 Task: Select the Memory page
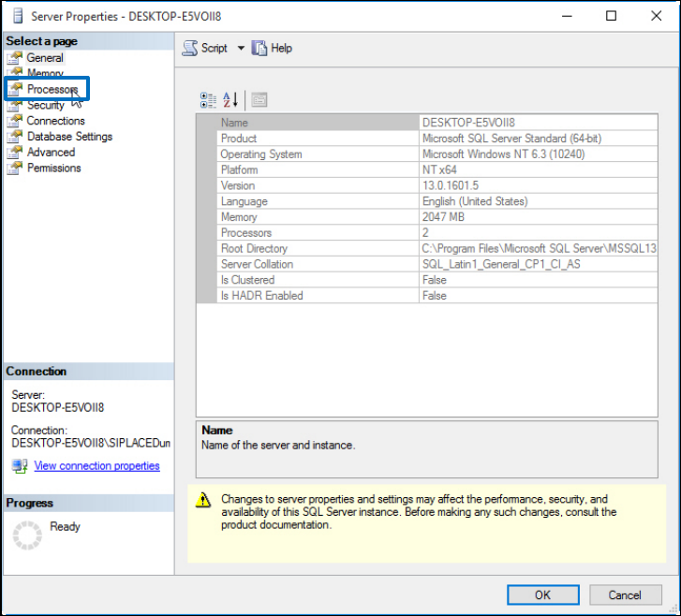tap(45, 73)
